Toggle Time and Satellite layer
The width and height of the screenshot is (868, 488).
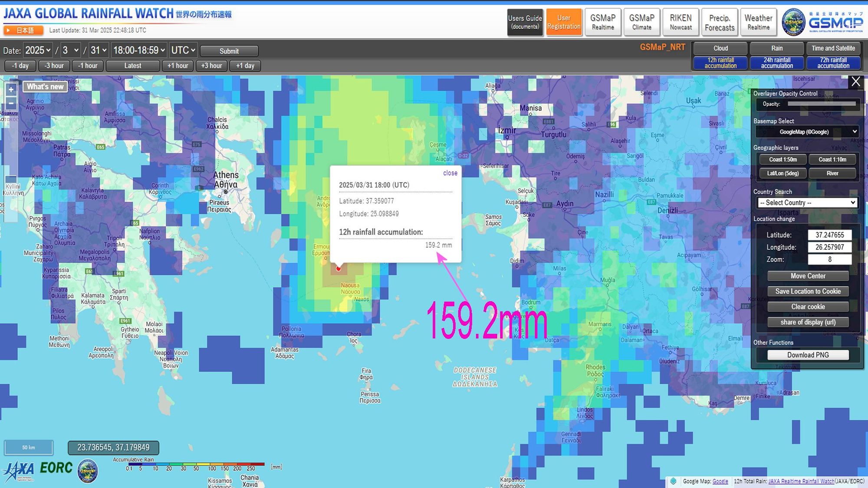(x=833, y=49)
